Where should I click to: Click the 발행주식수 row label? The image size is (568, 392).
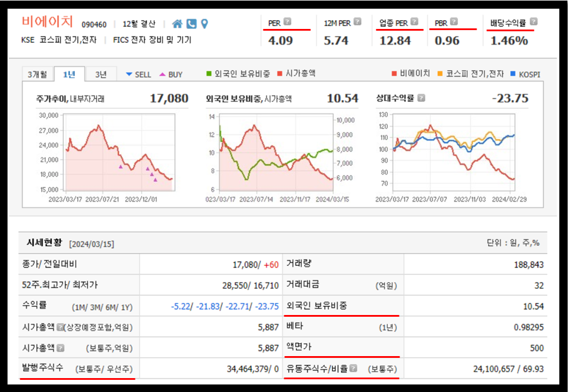(x=77, y=368)
